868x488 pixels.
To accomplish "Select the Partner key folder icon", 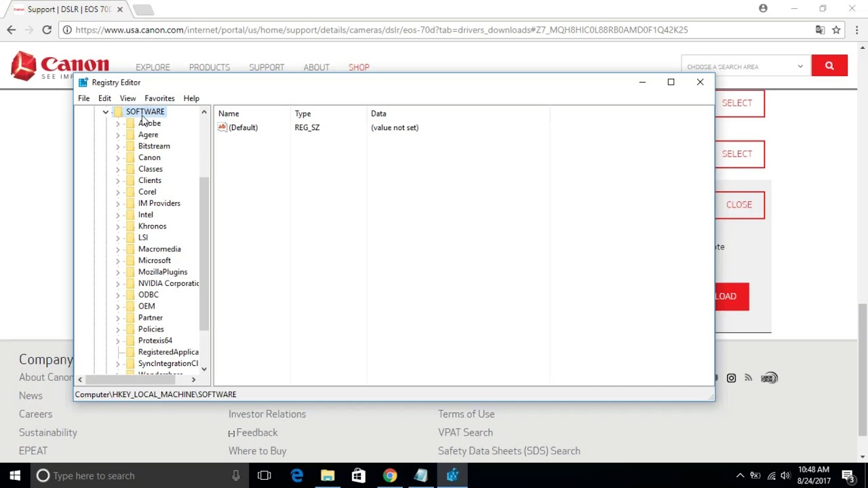I will pyautogui.click(x=130, y=318).
